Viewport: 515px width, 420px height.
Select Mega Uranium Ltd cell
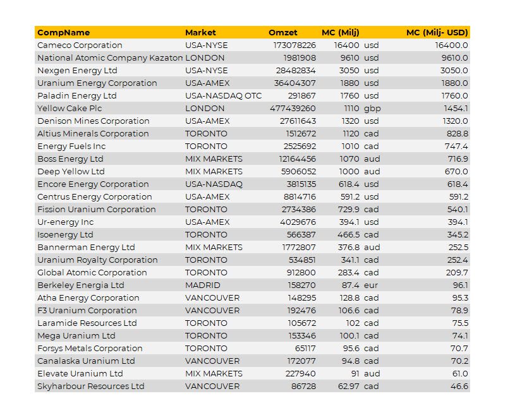pos(76,336)
